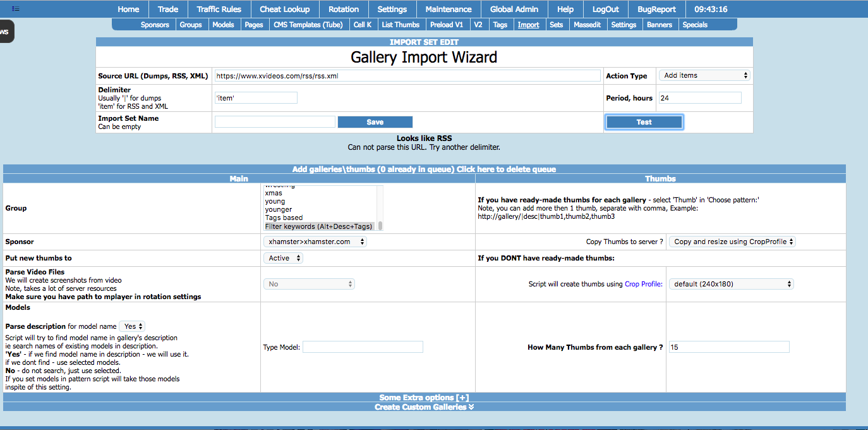This screenshot has width=868, height=430.
Task: Open the CMS Templates (Tube) tab
Action: 308,25
